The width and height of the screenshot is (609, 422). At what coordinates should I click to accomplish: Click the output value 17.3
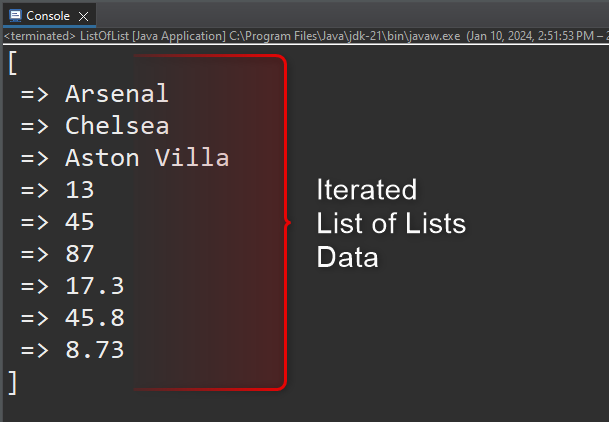pyautogui.click(x=95, y=286)
